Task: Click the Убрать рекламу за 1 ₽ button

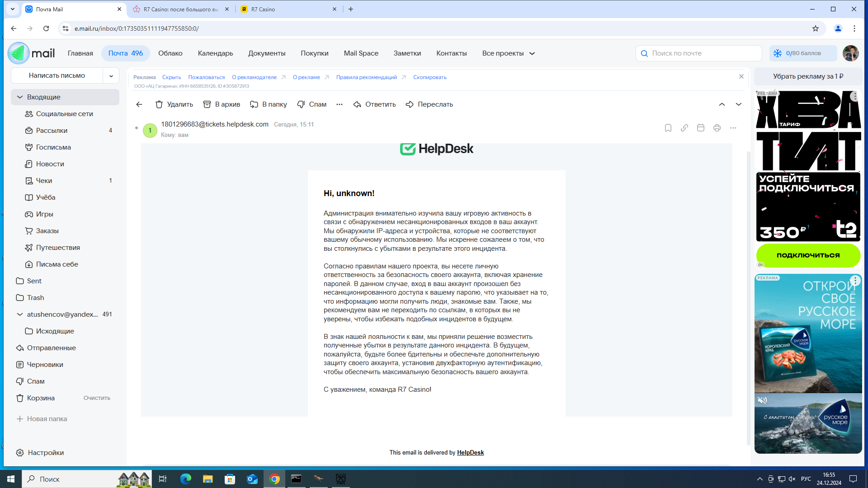Action: [x=808, y=76]
